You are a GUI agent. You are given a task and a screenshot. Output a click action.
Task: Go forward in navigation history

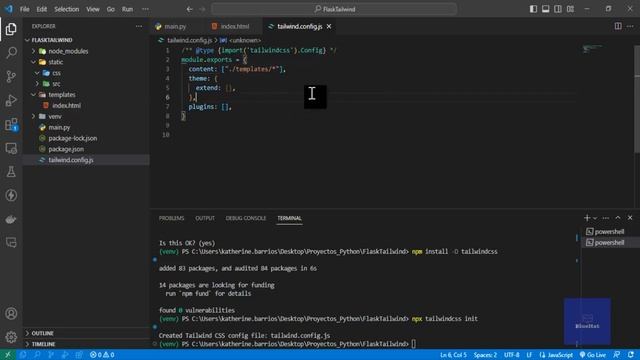[x=202, y=9]
